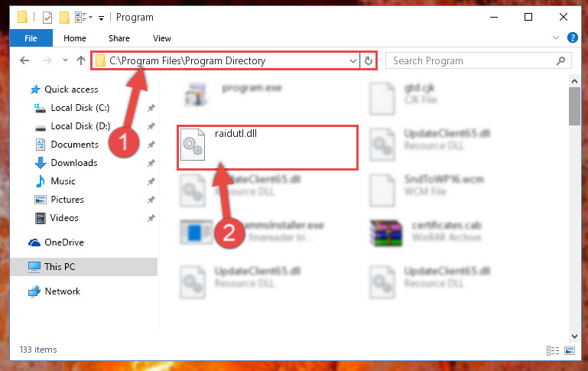Click the Back navigation arrow
Screen dimensions: 588x371
coord(24,60)
